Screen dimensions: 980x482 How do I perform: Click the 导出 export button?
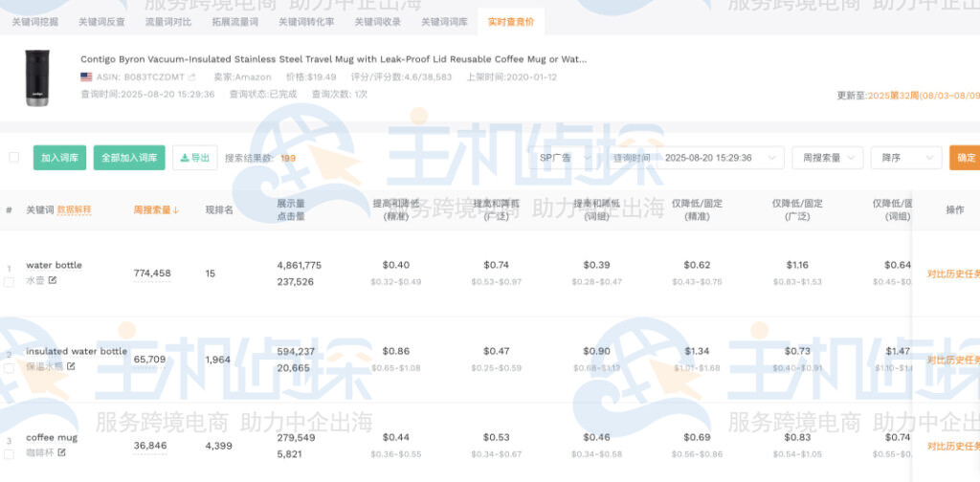click(x=195, y=158)
